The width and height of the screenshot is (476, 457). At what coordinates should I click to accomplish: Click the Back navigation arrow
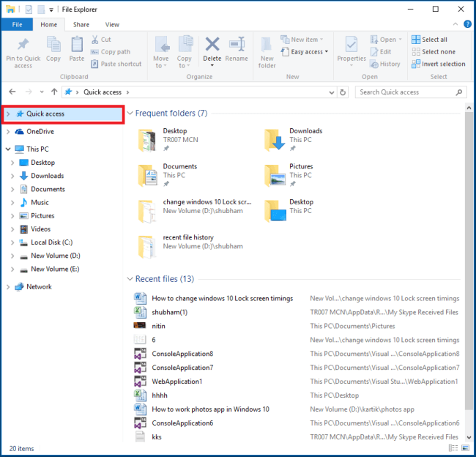click(12, 92)
